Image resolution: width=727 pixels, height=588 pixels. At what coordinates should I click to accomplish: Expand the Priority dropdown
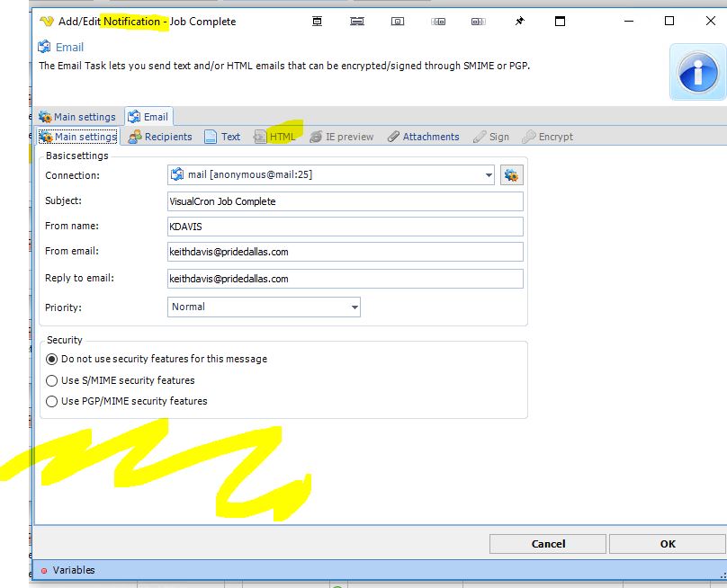355,307
